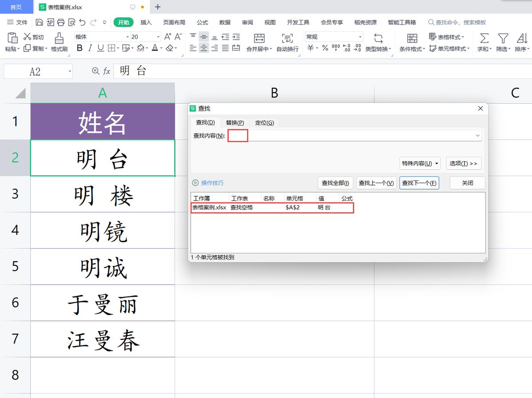
Task: Apply the 格式刷 format painter
Action: pos(59,43)
